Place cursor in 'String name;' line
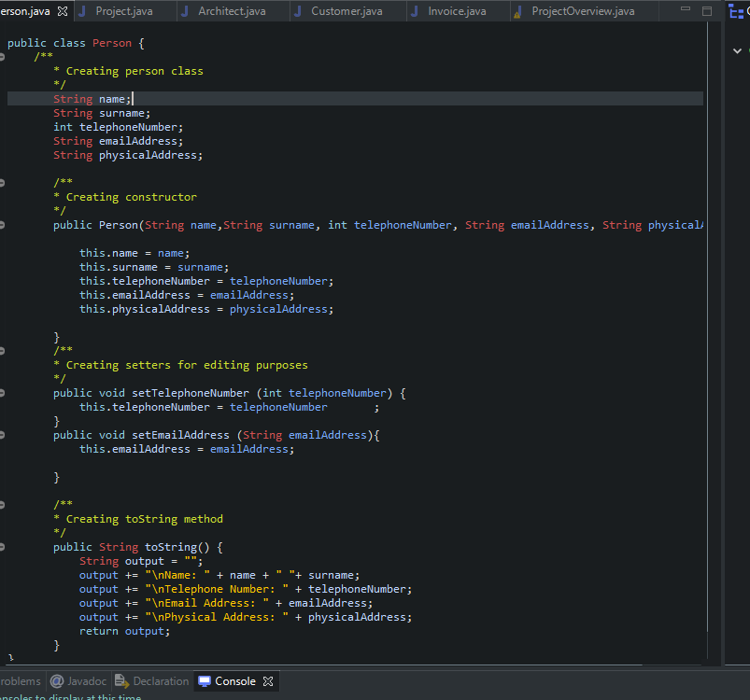750x700 pixels. point(92,99)
